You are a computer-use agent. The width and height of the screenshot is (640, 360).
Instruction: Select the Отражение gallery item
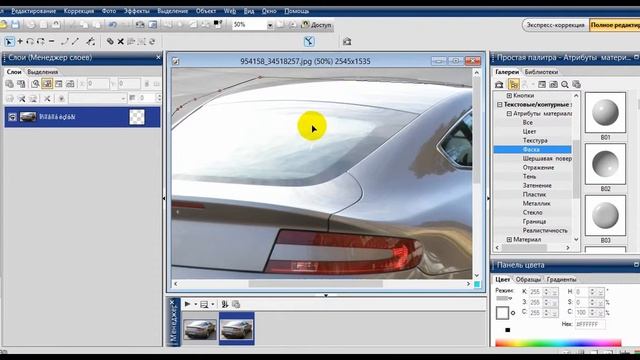pos(538,167)
